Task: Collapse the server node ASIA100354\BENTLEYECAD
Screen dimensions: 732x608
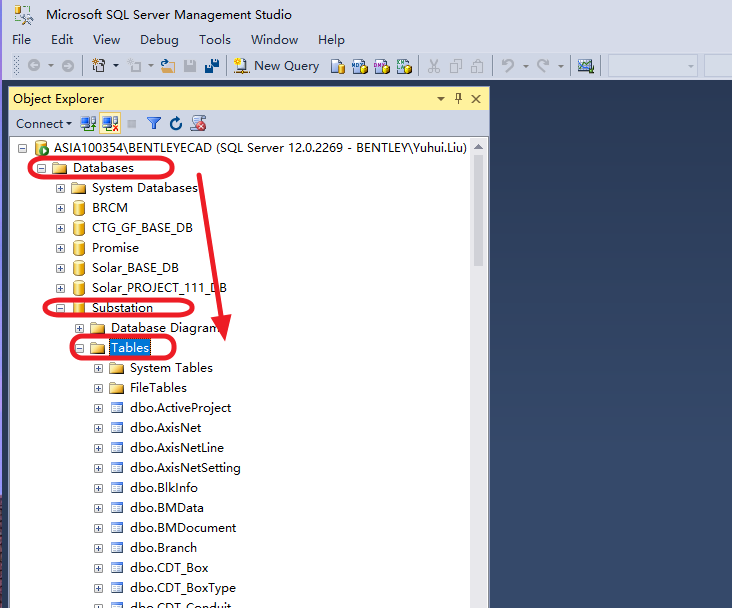Action: (x=22, y=148)
